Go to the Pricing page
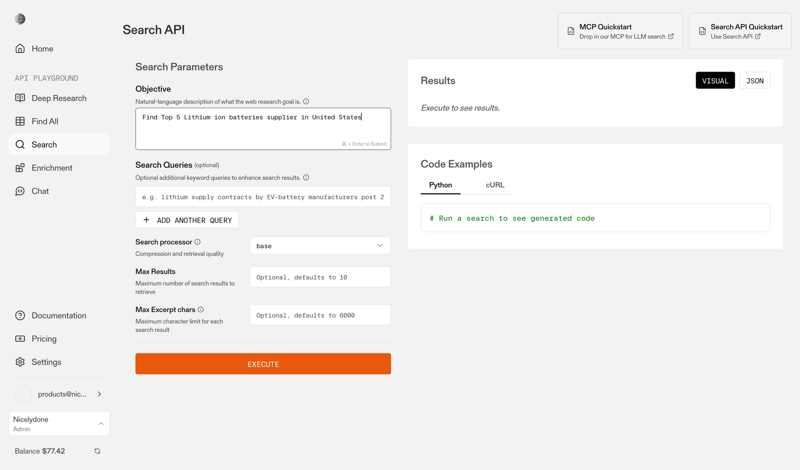Image resolution: width=800 pixels, height=470 pixels. (59, 339)
